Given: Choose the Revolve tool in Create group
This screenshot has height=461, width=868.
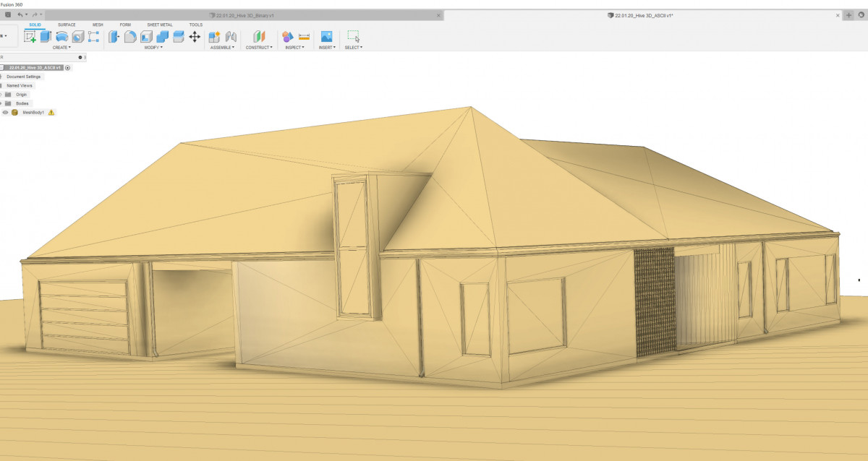Looking at the screenshot, I should (x=62, y=36).
